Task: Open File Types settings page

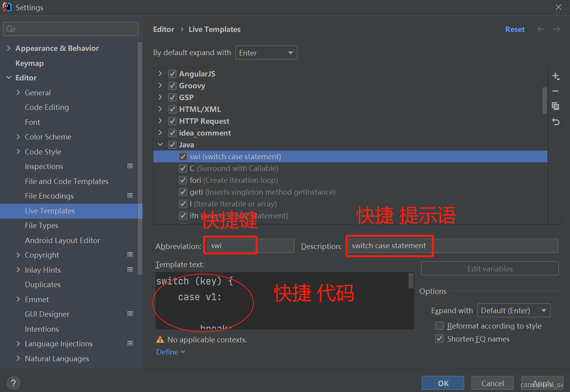Action: tap(41, 225)
